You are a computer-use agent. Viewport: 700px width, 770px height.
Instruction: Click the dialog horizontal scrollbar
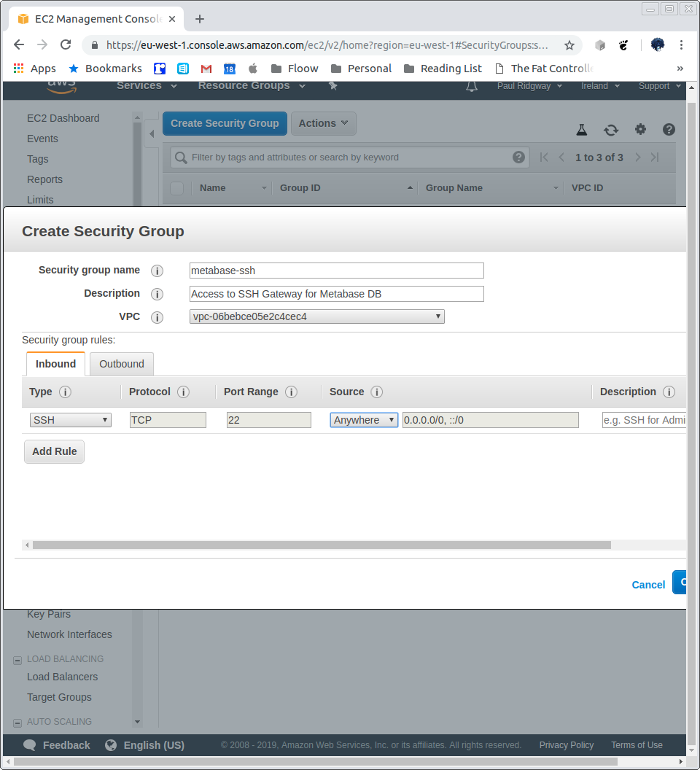[x=322, y=545]
